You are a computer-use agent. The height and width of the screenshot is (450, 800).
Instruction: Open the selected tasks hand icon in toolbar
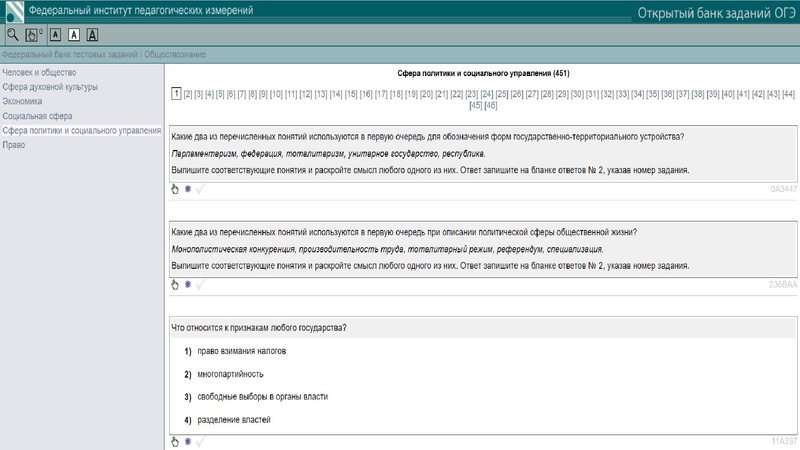pos(32,34)
